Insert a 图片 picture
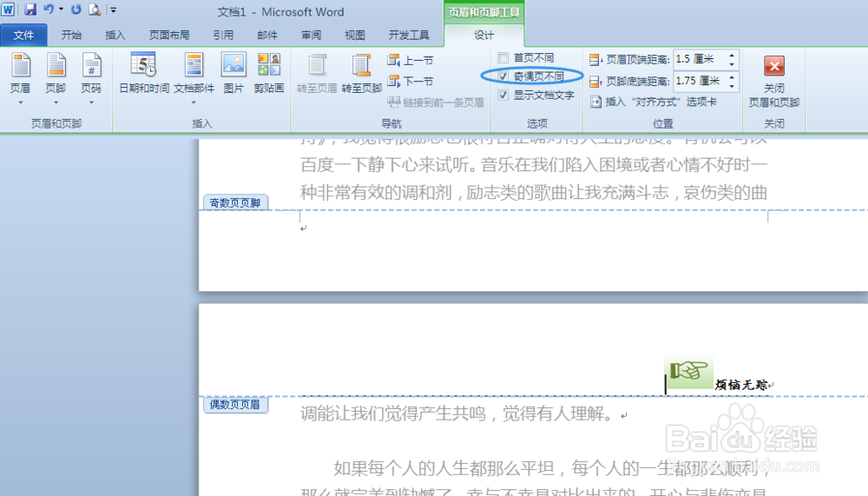Viewport: 868px width, 496px height. pyautogui.click(x=233, y=73)
